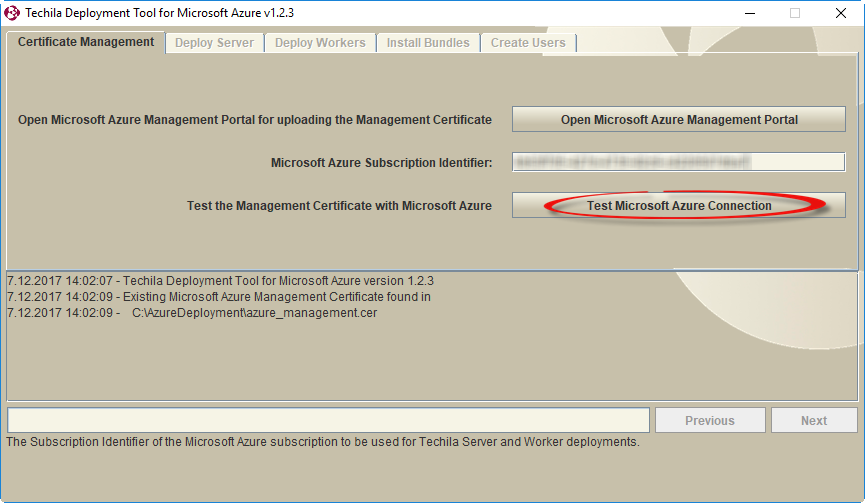The height and width of the screenshot is (503, 865).
Task: Click the Techila application icon in title bar
Action: (x=12, y=13)
